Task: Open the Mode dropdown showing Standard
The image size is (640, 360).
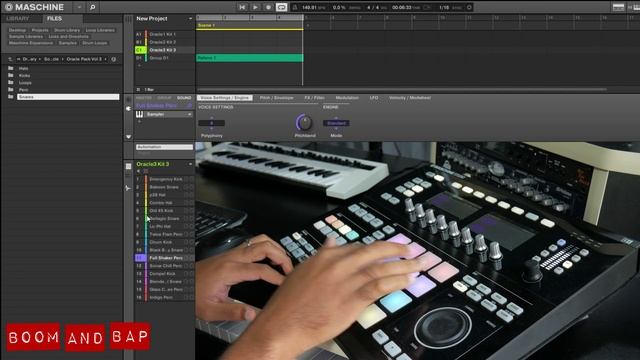Action: (336, 123)
